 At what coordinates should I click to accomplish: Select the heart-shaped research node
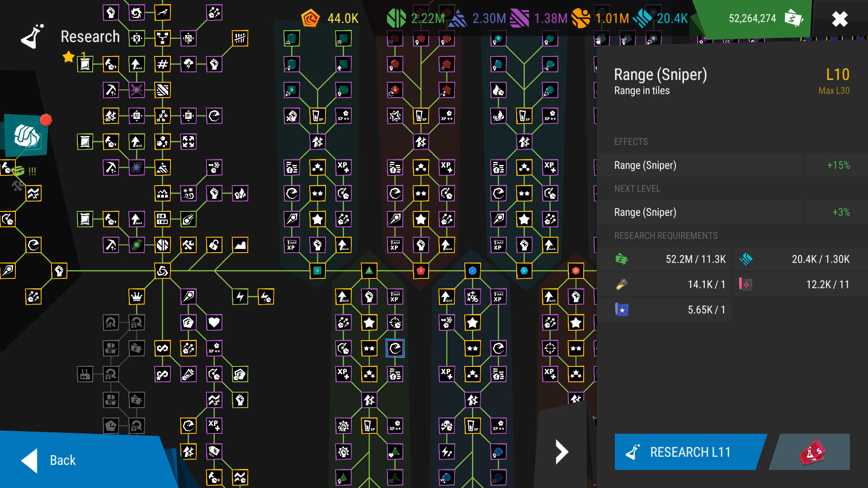click(x=214, y=322)
